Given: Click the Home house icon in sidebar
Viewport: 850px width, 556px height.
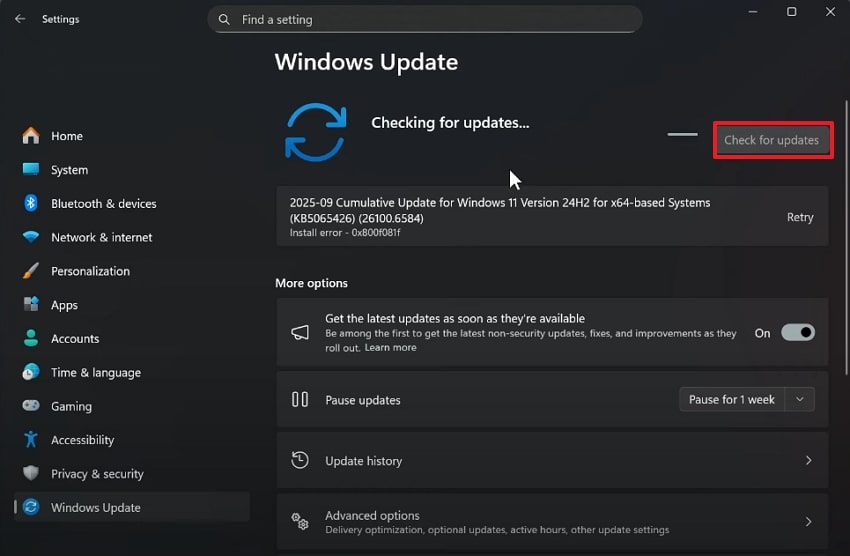Looking at the screenshot, I should tap(31, 135).
